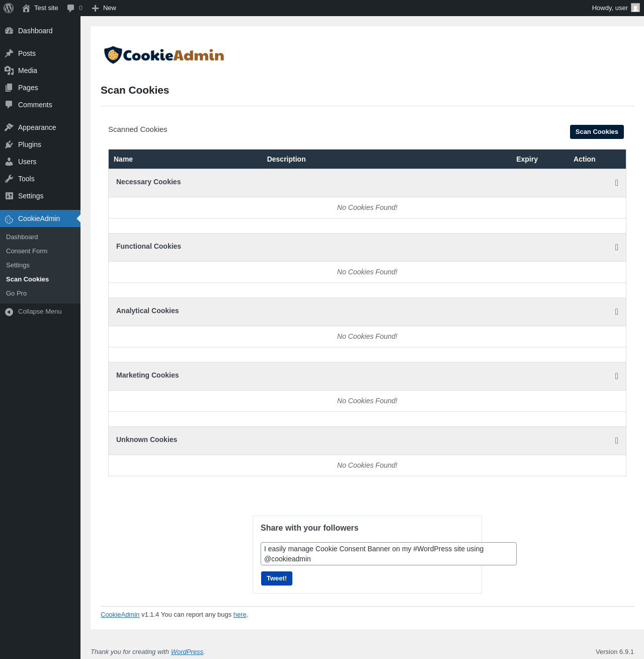Viewport: 644px width, 659px height.
Task: Click the Tweet! button
Action: click(277, 578)
